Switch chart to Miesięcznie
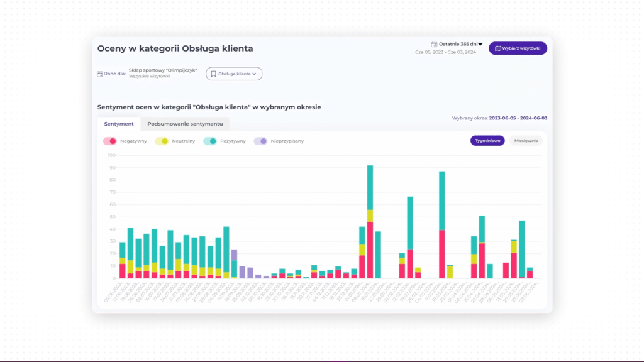Viewport: 644px width, 362px height. [x=526, y=141]
